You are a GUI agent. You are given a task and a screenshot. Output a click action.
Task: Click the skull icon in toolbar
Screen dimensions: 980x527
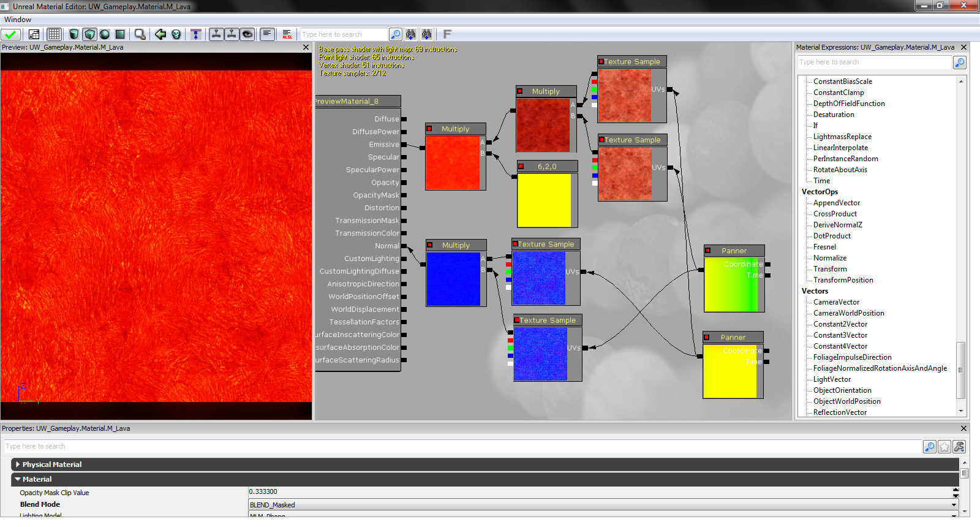176,34
